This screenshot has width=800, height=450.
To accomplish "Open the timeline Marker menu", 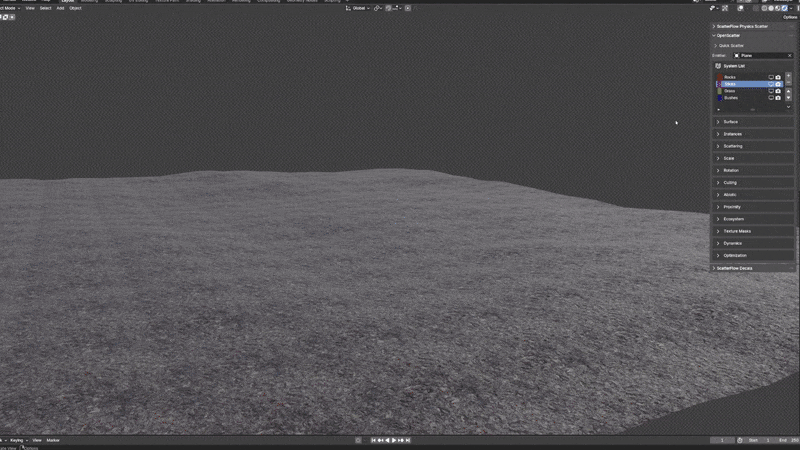I will click(53, 440).
